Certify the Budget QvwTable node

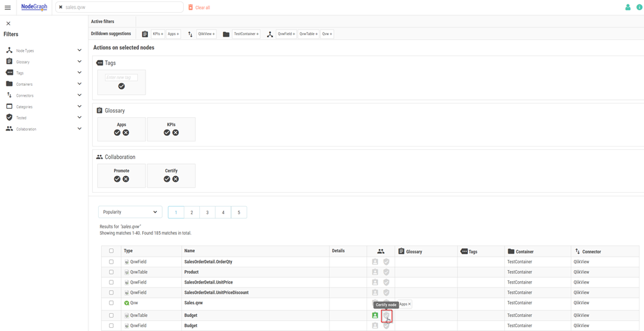(386, 316)
